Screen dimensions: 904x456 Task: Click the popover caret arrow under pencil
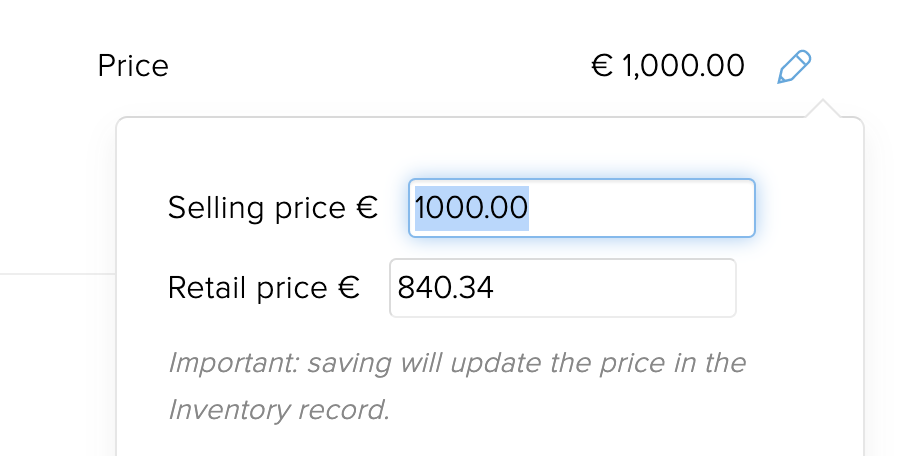(x=823, y=108)
